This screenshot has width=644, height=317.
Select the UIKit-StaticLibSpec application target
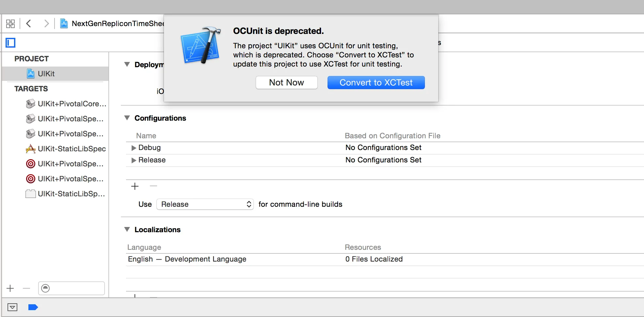72,149
